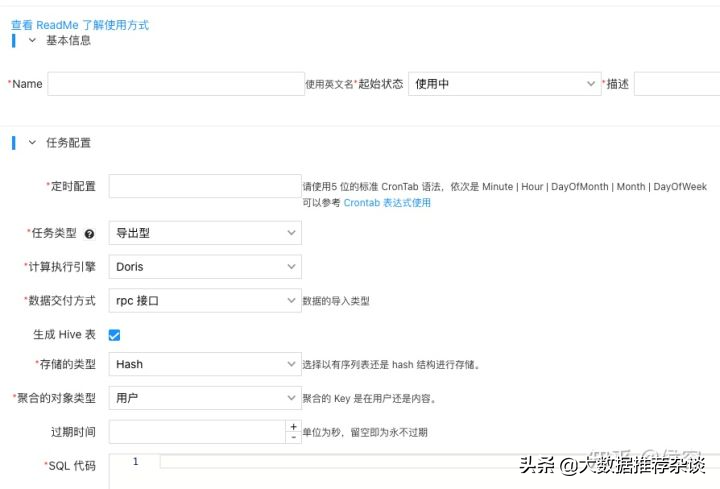Screen dimensions: 720x489
Task: Click the 生成 Hive 表 label
Action: 64,335
